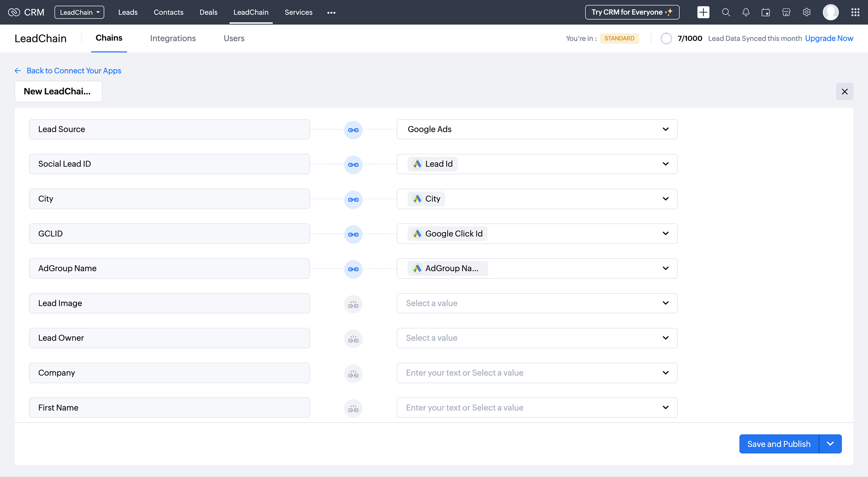Click the user profile avatar
This screenshot has width=868, height=477.
pos(831,12)
